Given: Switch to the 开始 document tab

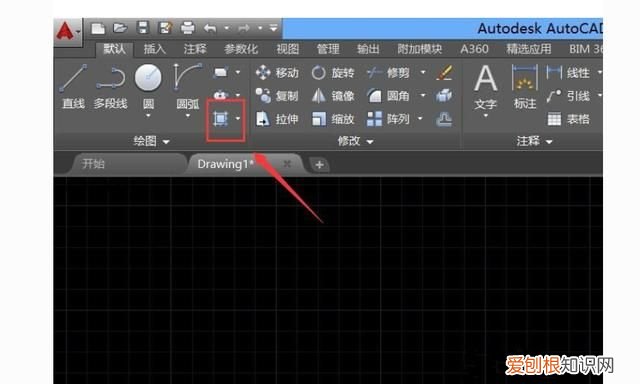Looking at the screenshot, I should pyautogui.click(x=93, y=164).
